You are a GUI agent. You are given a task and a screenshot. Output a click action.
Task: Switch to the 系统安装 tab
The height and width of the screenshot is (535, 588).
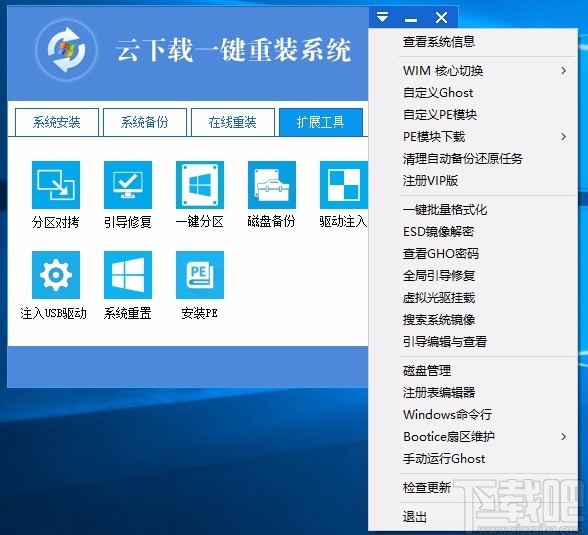(57, 122)
